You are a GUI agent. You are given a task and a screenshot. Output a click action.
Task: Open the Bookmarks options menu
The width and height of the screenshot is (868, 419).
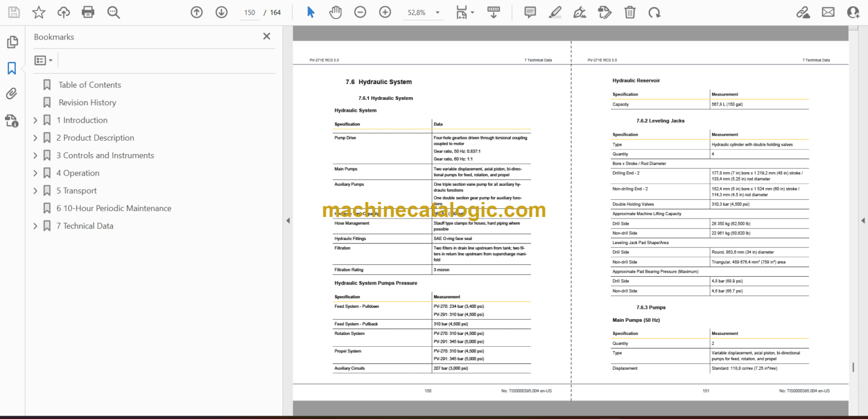[x=43, y=60]
